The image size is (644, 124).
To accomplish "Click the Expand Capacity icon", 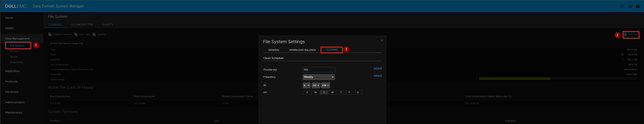I will (50, 34).
